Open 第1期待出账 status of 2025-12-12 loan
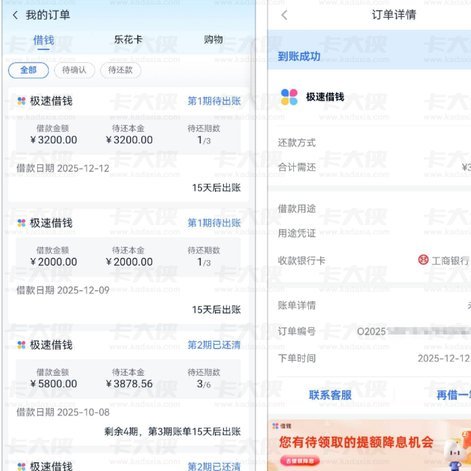This screenshot has height=471, width=471. [x=214, y=101]
